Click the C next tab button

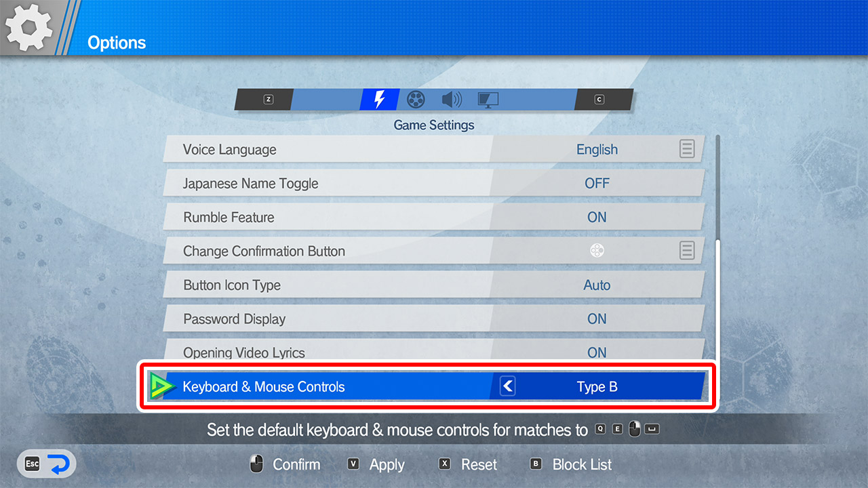click(599, 100)
